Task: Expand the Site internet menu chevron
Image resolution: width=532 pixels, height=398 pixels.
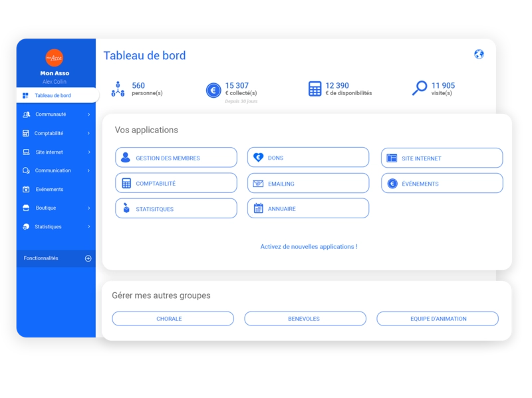Action: click(89, 152)
